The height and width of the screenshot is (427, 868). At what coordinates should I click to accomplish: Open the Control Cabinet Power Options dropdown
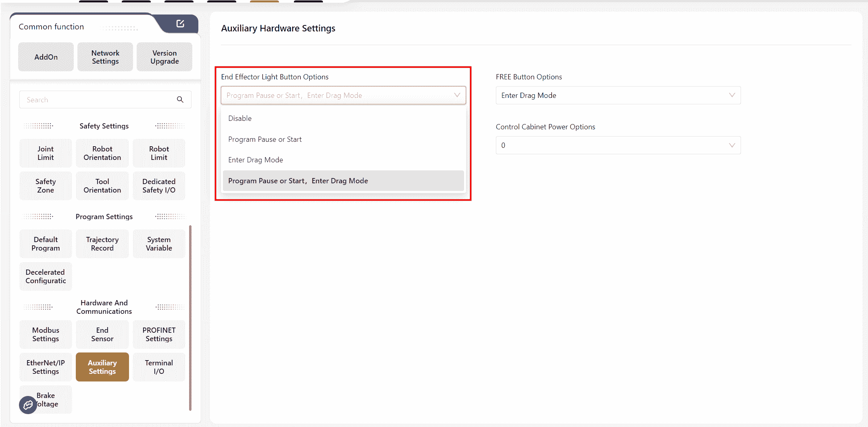tap(618, 145)
